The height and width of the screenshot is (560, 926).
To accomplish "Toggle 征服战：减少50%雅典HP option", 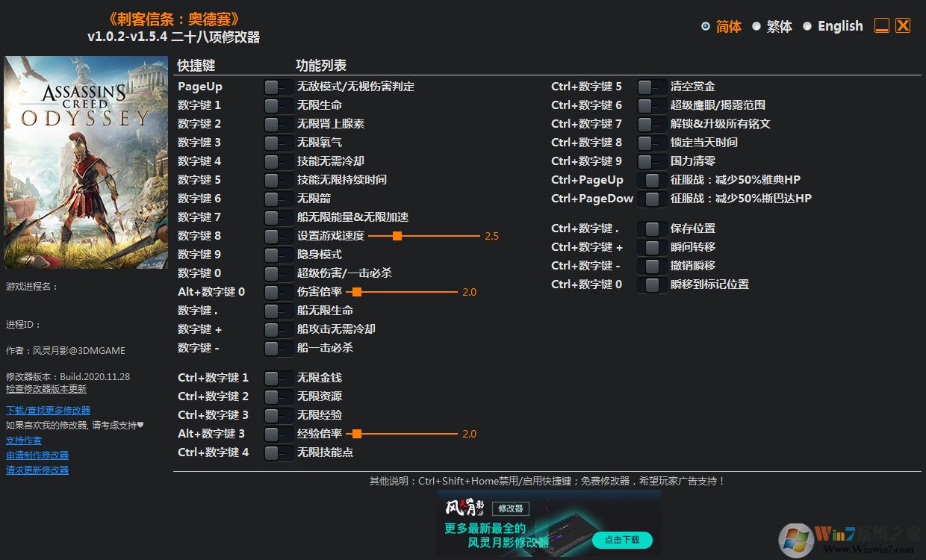I will pyautogui.click(x=650, y=179).
